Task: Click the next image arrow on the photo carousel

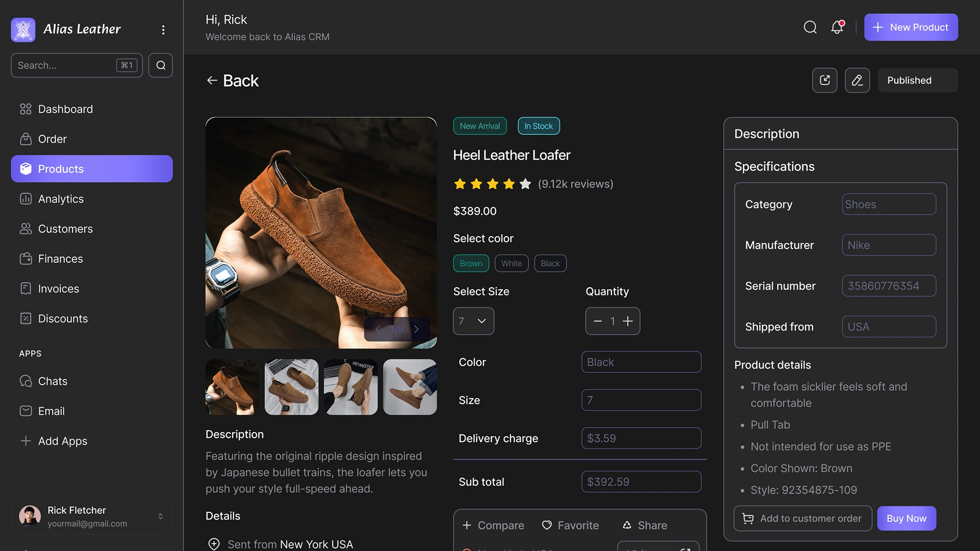Action: 416,329
